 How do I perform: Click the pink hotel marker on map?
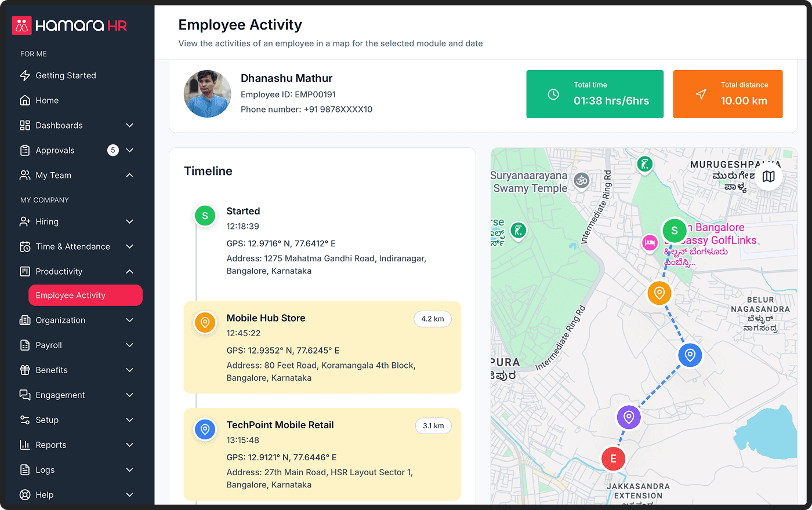(650, 243)
